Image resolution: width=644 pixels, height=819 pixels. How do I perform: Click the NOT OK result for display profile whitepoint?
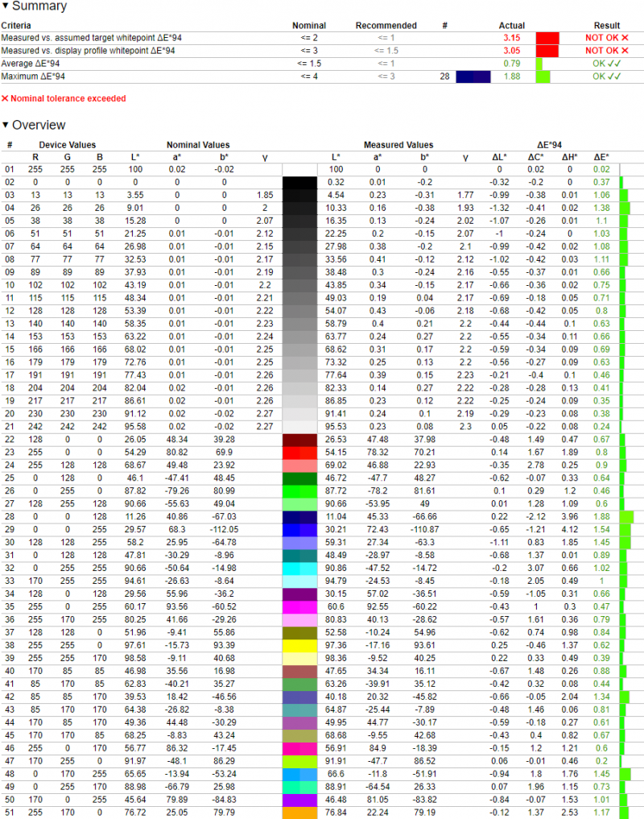(x=606, y=51)
